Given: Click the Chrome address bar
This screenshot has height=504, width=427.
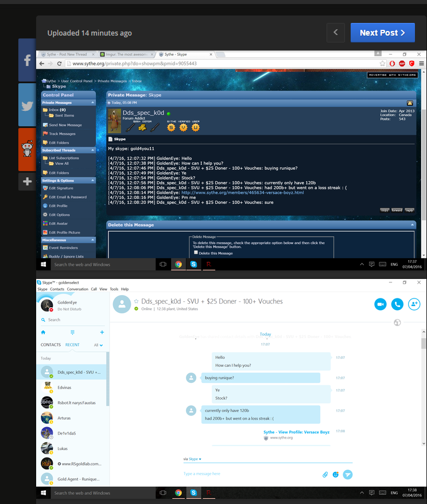Looking at the screenshot, I should click(222, 64).
